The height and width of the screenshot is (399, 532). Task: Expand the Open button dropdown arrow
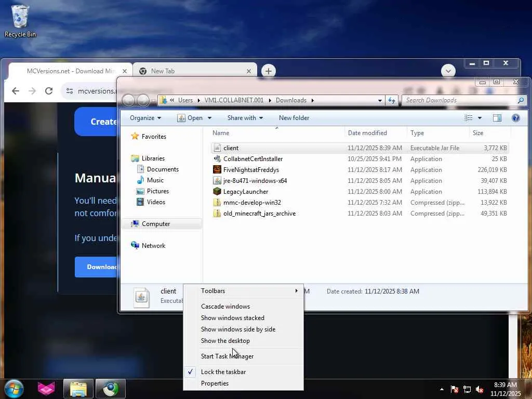click(x=209, y=118)
